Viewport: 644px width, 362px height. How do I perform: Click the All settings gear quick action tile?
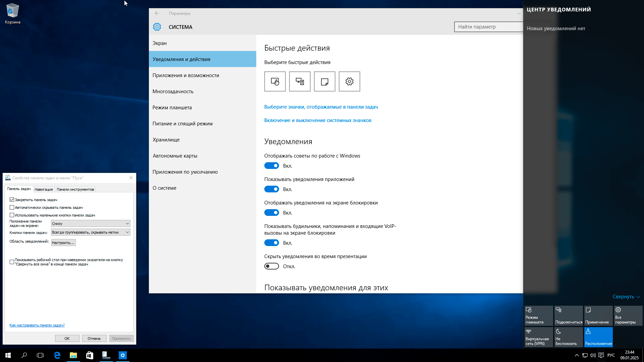[x=349, y=81]
